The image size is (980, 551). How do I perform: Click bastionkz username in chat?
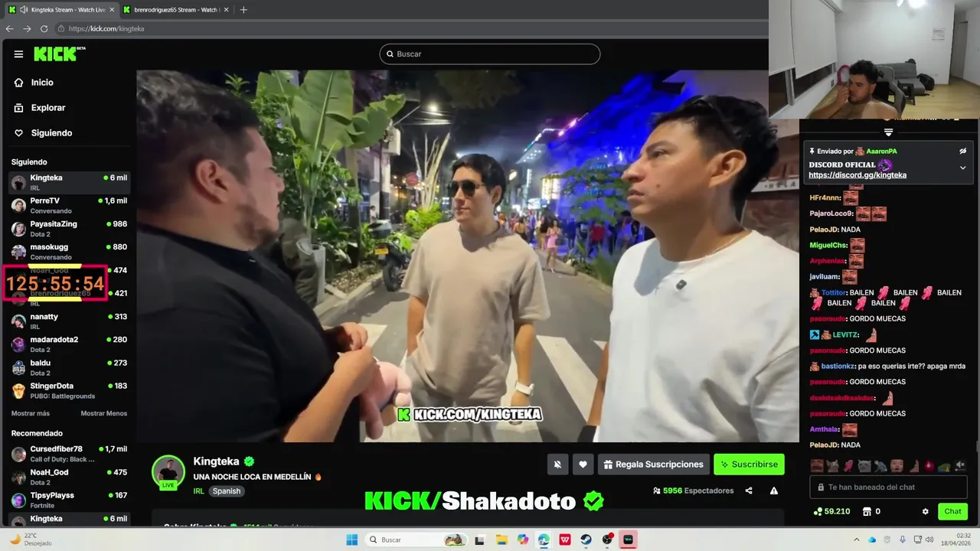click(838, 367)
